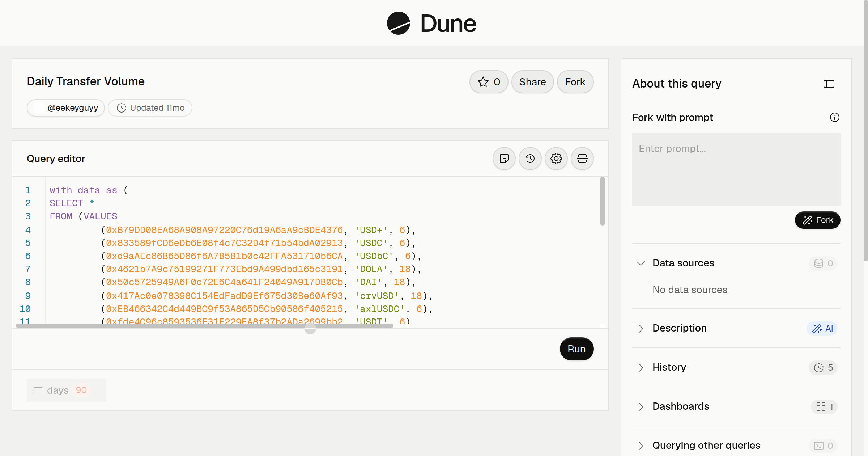The height and width of the screenshot is (456, 868).
Task: Open the notes icon in Query editor
Action: 504,159
